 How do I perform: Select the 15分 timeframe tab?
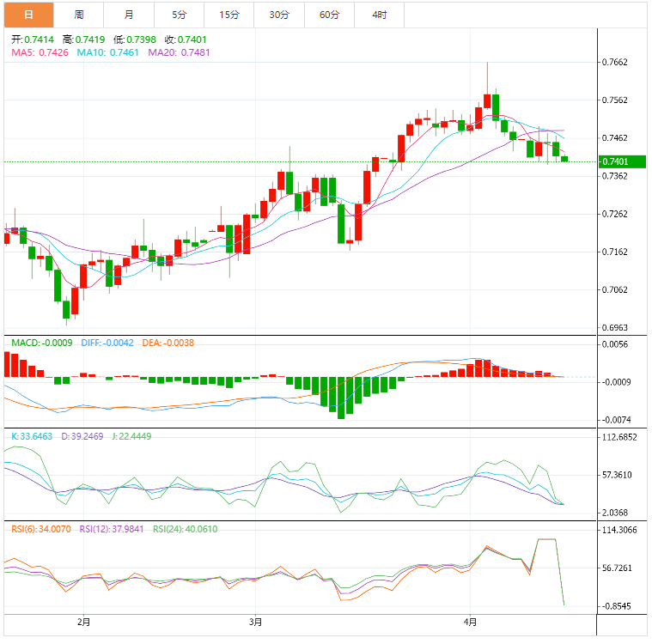[x=229, y=15]
